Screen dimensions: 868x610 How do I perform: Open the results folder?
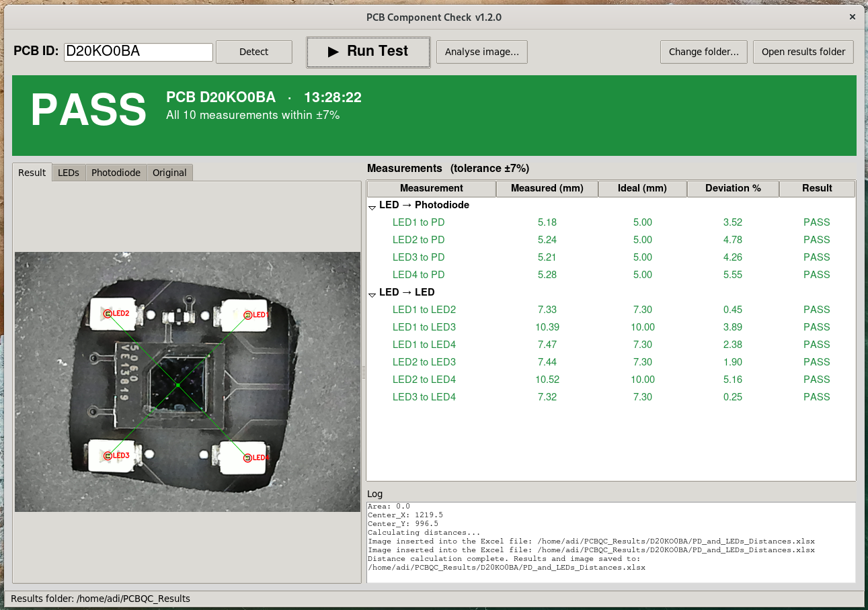(803, 52)
